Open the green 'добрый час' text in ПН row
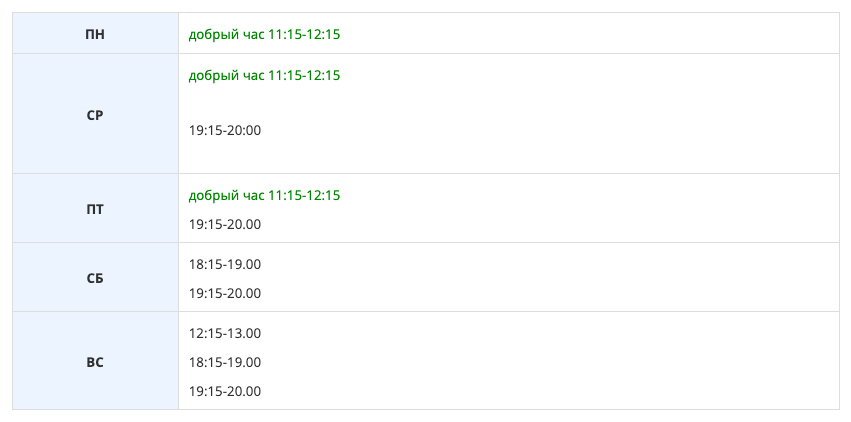This screenshot has height=422, width=851. (226, 34)
